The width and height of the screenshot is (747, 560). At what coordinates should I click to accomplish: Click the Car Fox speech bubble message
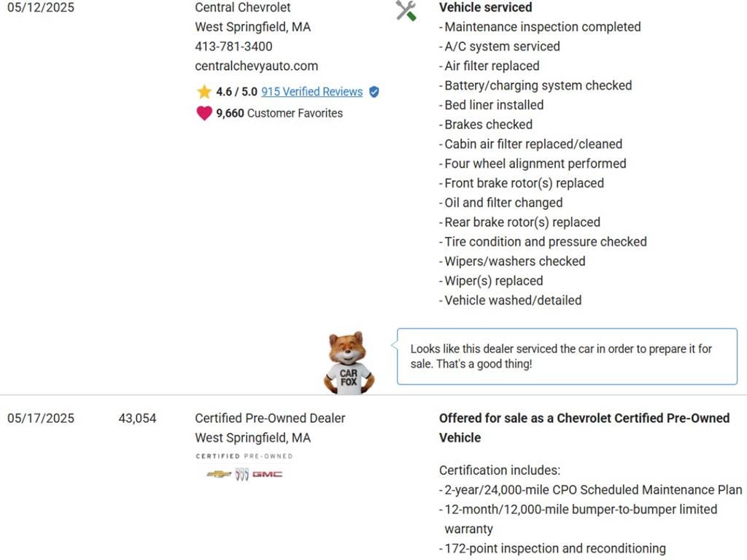[561, 356]
